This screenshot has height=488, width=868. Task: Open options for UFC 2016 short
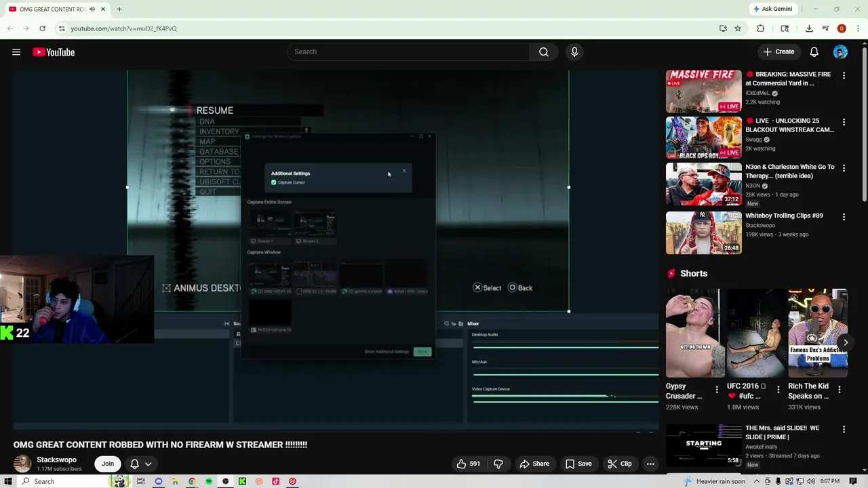click(x=778, y=390)
